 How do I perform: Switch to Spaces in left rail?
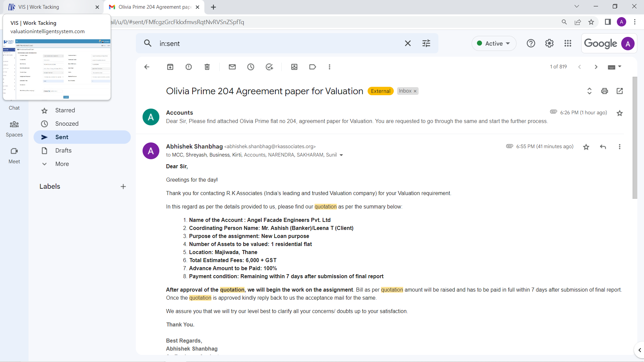(14, 129)
